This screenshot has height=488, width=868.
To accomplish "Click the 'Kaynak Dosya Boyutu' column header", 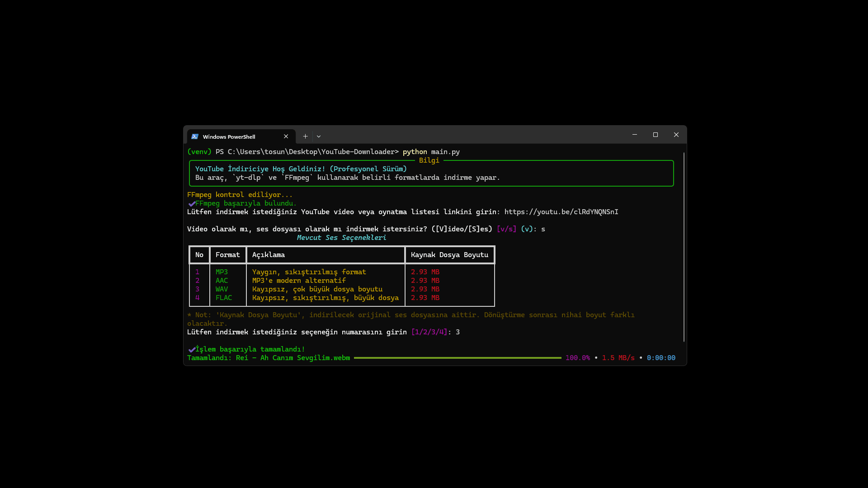I will coord(450,255).
